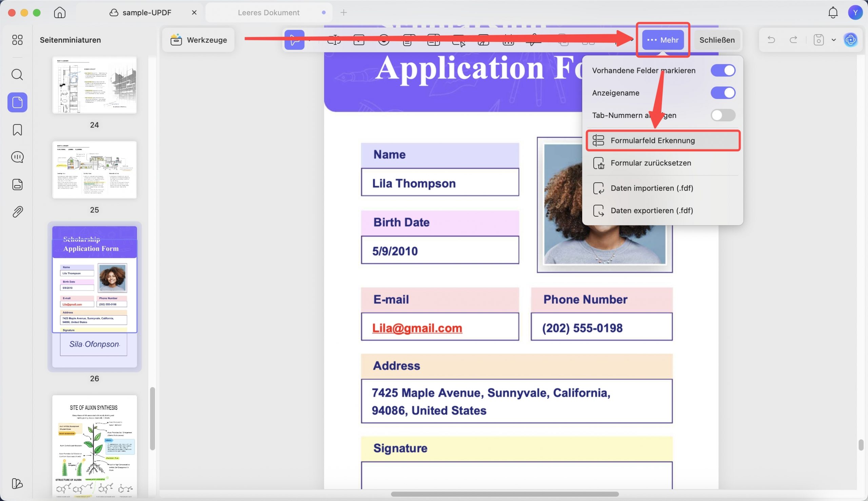Open page 24 thumbnail
This screenshot has height=501, width=868.
(94, 85)
